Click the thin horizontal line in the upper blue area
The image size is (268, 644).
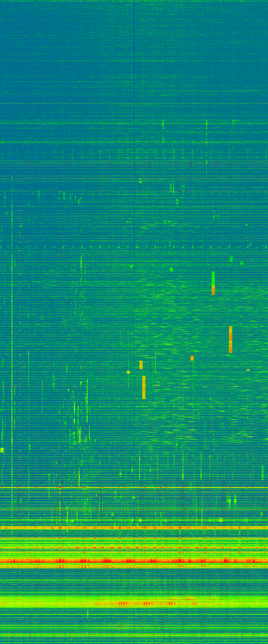tap(134, 103)
